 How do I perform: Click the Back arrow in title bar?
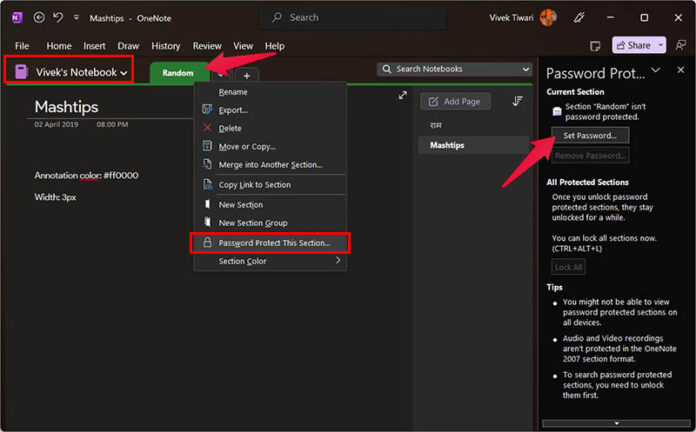[x=39, y=17]
